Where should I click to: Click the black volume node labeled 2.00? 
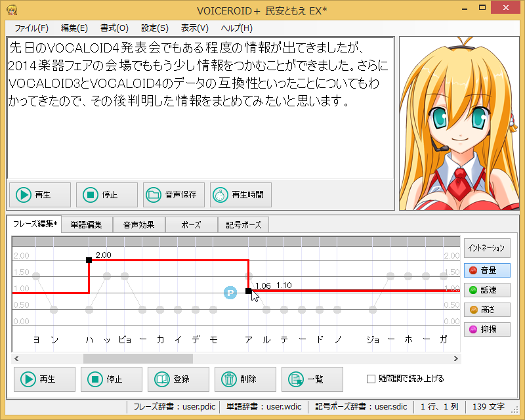coord(89,261)
